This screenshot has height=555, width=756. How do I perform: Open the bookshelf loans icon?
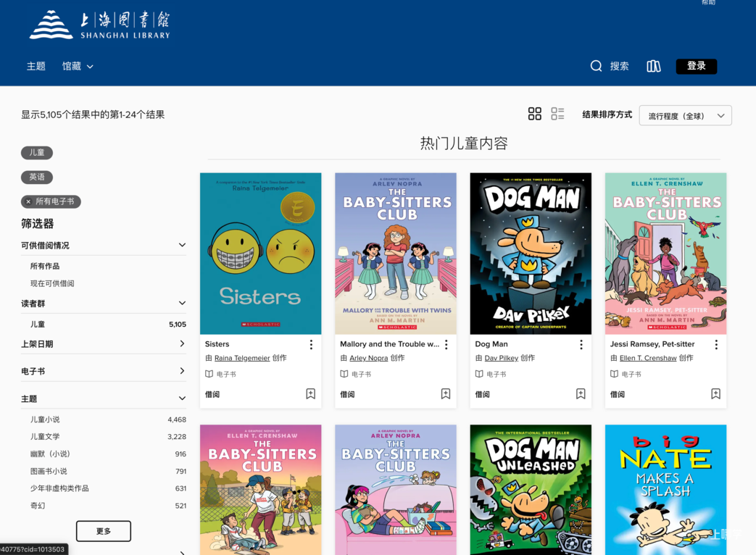[653, 66]
